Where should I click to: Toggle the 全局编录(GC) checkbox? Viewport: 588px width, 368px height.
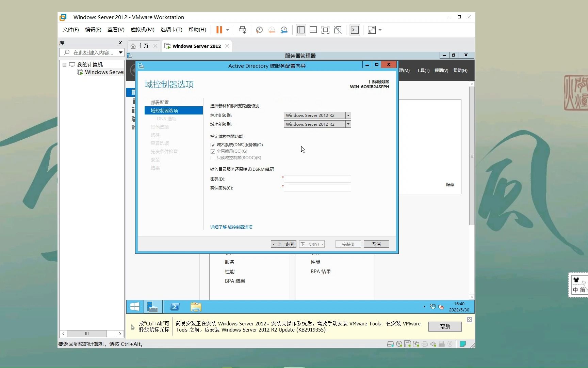coord(213,151)
